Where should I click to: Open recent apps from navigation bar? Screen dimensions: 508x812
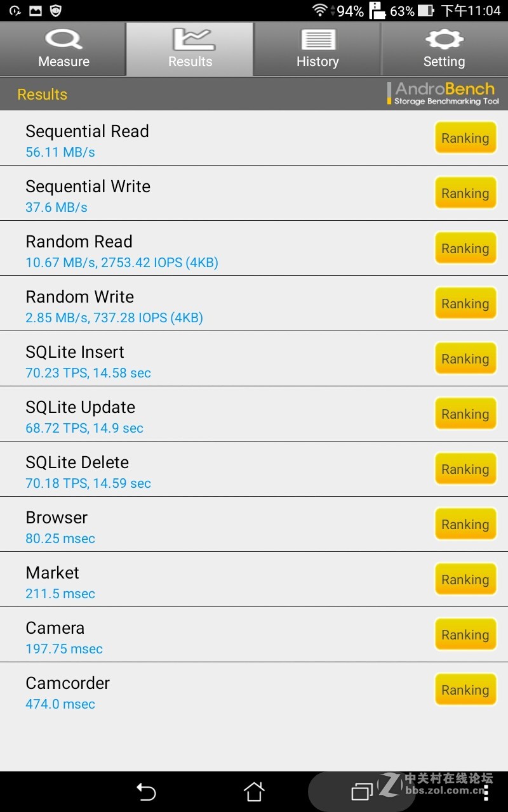tap(362, 791)
